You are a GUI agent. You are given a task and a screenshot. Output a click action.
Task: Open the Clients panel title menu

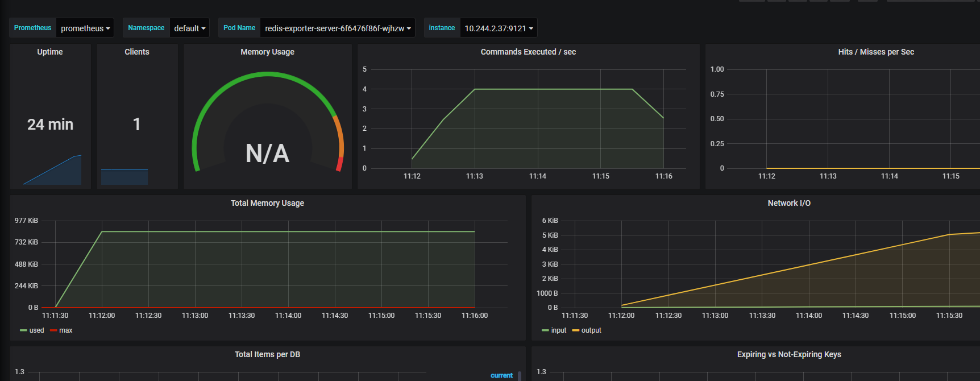tap(137, 52)
